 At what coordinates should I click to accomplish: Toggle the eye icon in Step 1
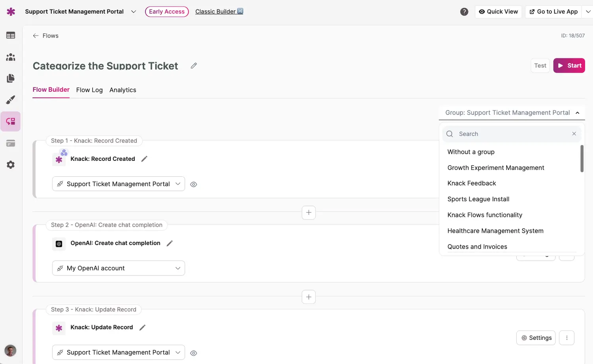(193, 184)
